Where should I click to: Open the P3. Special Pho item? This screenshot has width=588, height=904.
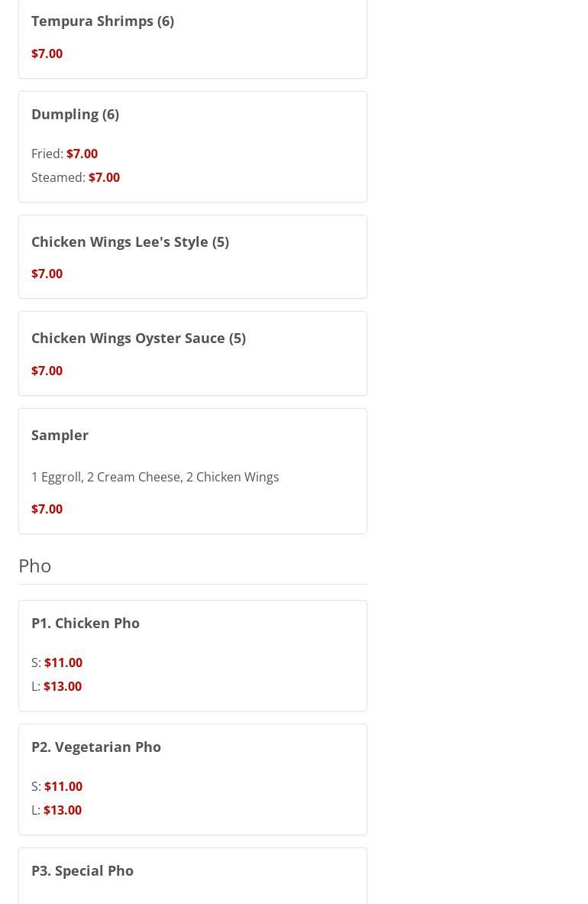82,870
